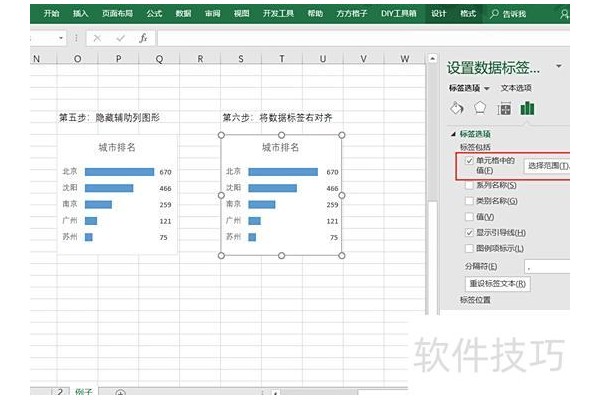The image size is (600, 400).
Task: Open the 视图 ribbon tab
Action: click(x=241, y=14)
